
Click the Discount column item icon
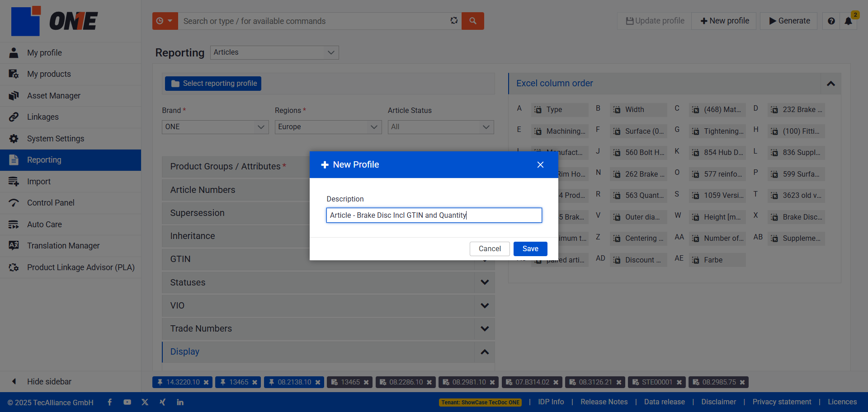point(617,260)
